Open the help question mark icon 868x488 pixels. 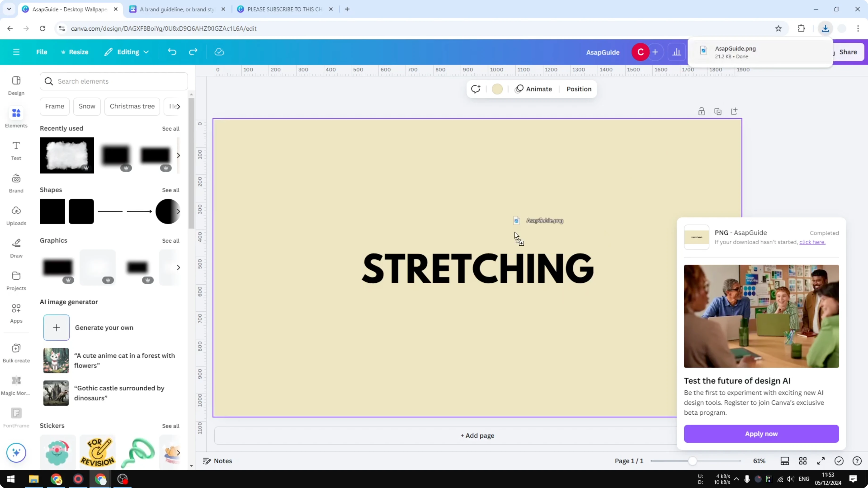coord(857,461)
